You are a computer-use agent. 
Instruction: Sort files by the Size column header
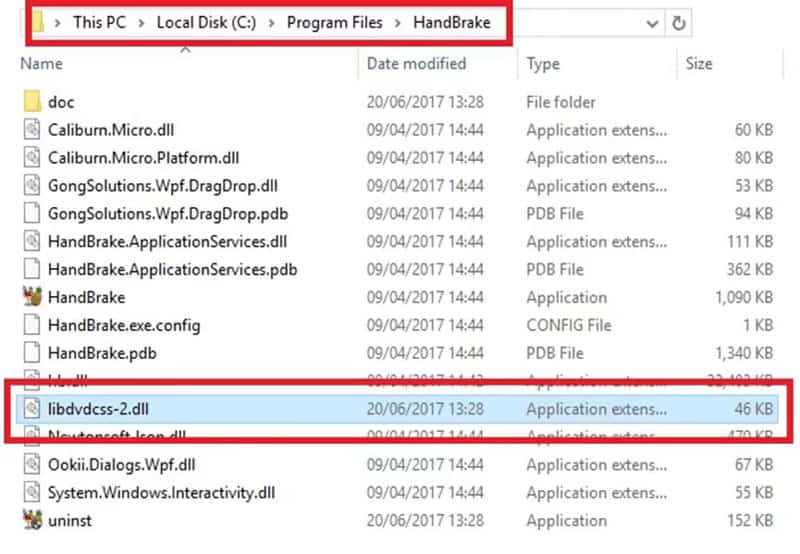698,63
